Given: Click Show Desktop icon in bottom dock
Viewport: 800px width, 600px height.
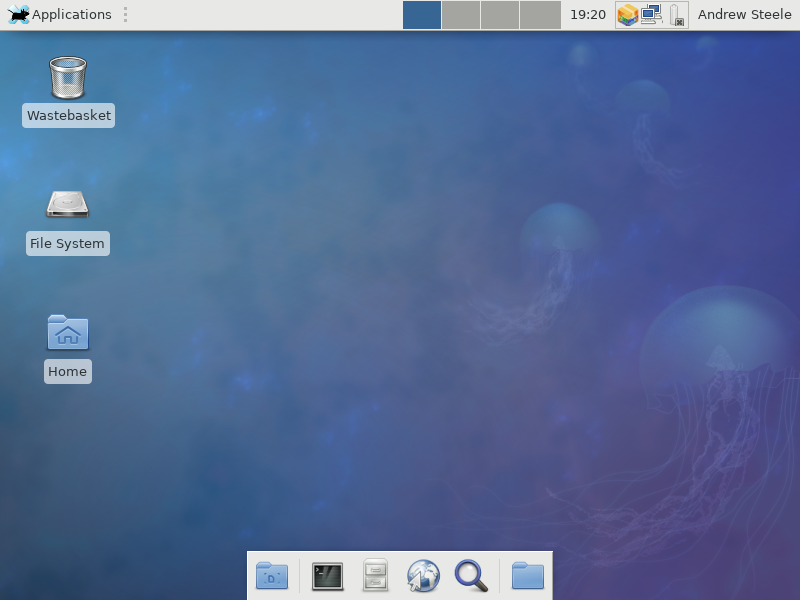Looking at the screenshot, I should pos(272,576).
